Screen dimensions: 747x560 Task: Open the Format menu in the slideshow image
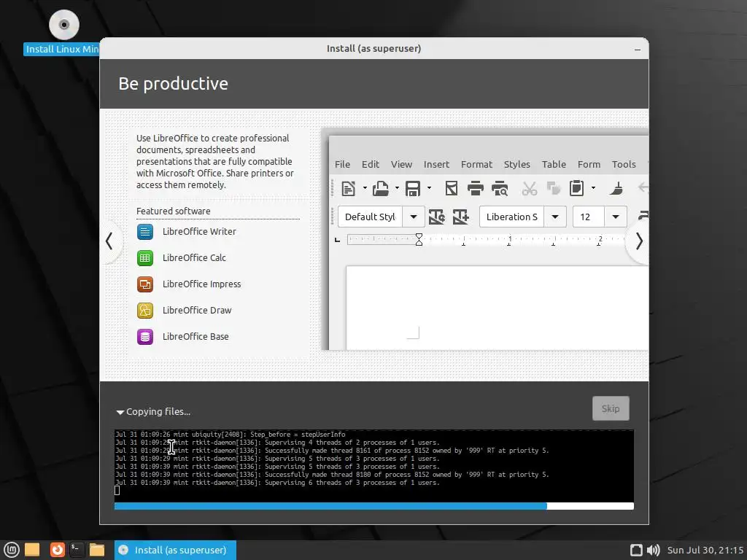[x=476, y=164]
